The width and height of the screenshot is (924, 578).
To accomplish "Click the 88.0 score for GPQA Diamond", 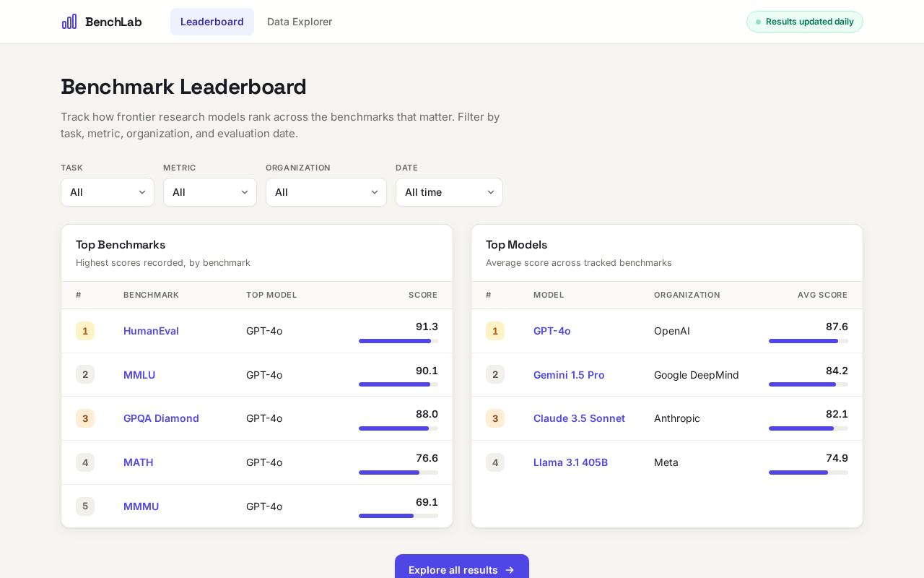I will click(x=427, y=414).
